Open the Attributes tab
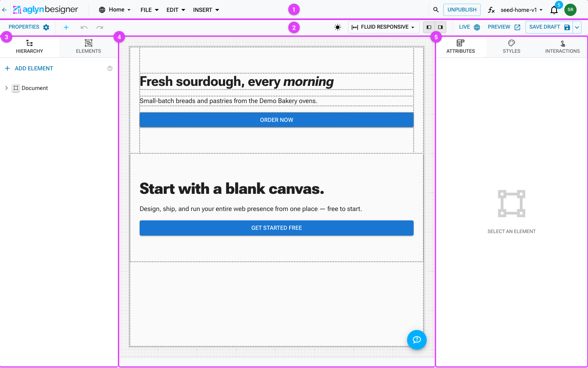This screenshot has height=368, width=588. [461, 47]
